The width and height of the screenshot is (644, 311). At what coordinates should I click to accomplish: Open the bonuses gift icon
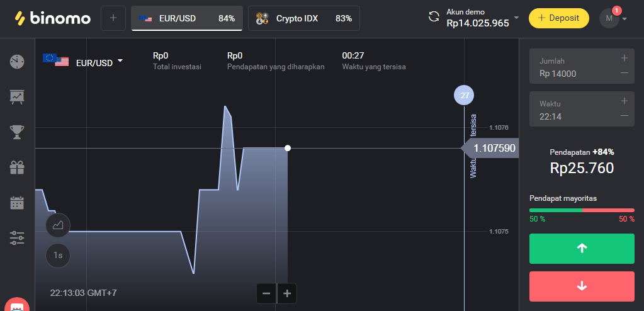[x=17, y=167]
